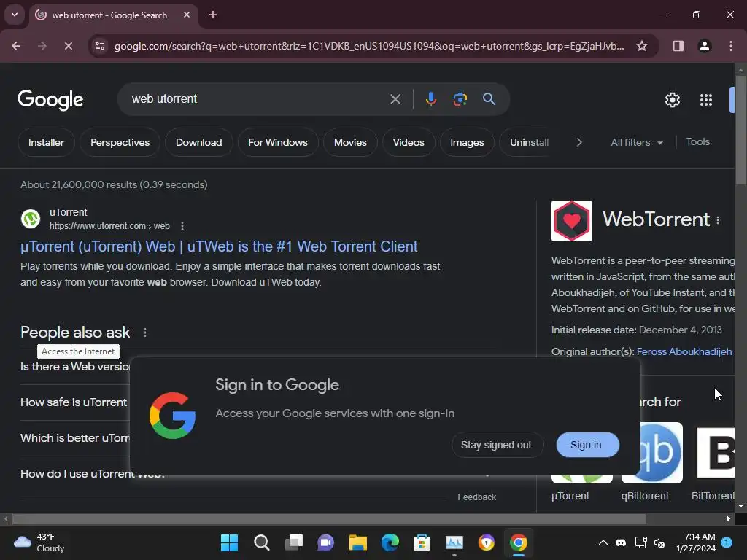Show more filter chips with the arrow
Viewport: 747px width, 560px height.
click(x=578, y=142)
